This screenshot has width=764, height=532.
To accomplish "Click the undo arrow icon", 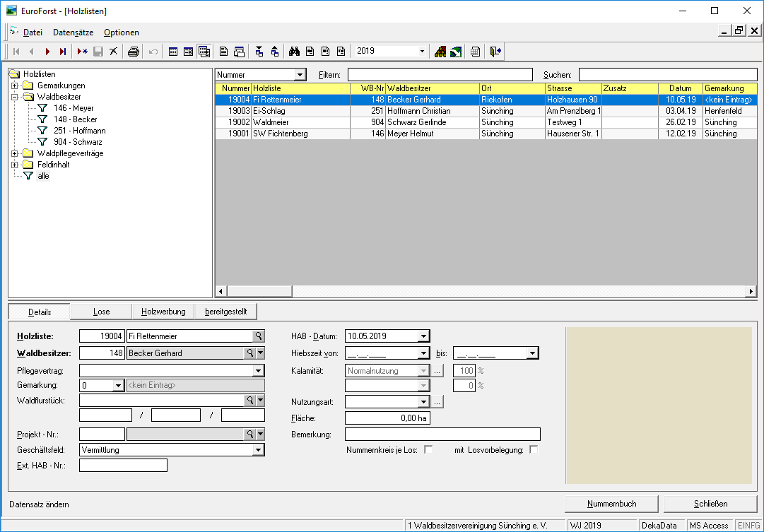I will coord(153,51).
